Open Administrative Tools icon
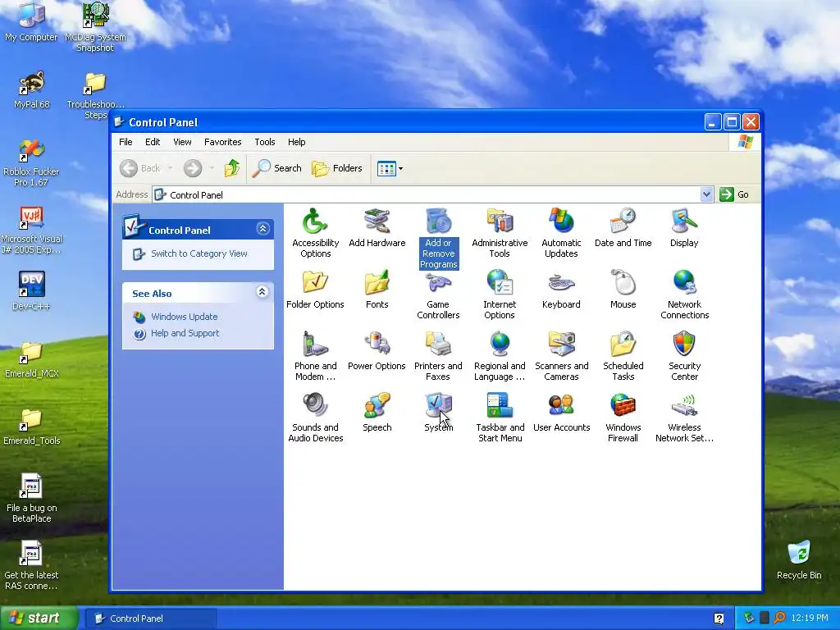This screenshot has height=630, width=840. [x=500, y=234]
